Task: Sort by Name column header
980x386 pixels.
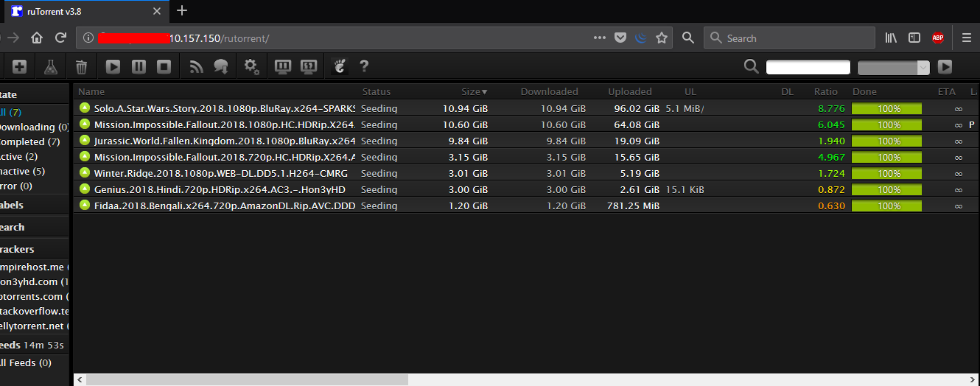Action: [91, 91]
